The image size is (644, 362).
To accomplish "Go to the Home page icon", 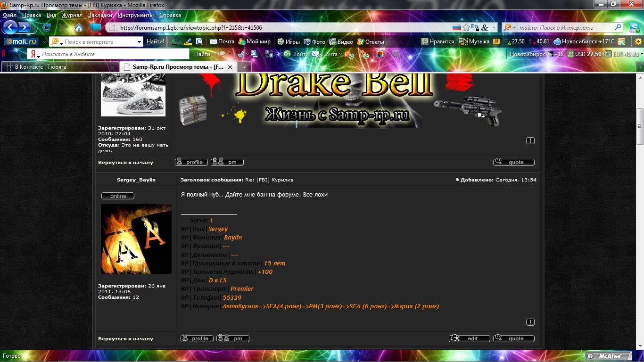I will click(79, 28).
